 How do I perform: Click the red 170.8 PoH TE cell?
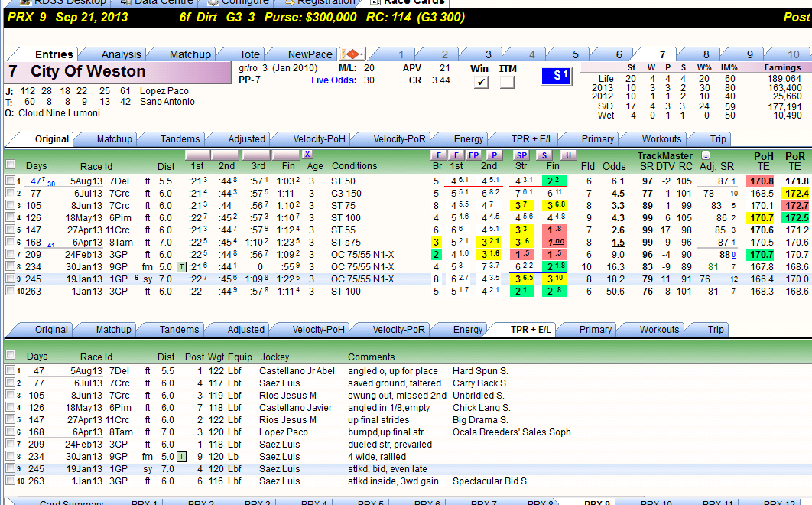point(762,181)
